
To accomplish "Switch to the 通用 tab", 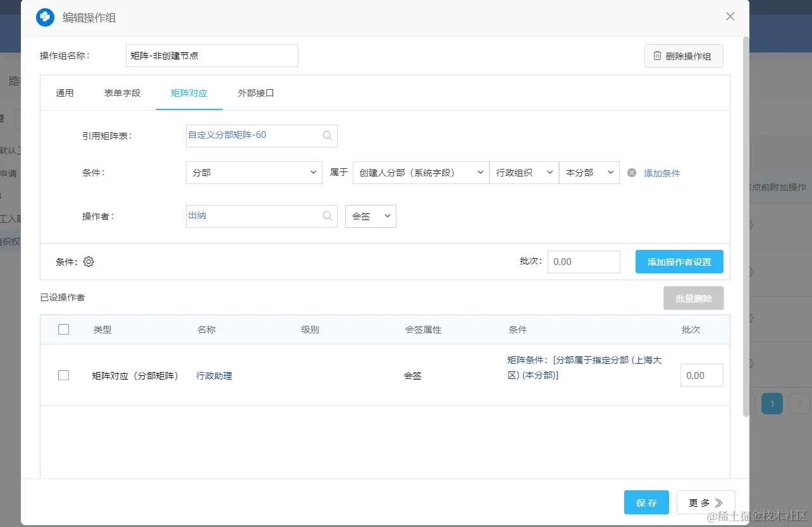I will pyautogui.click(x=65, y=93).
